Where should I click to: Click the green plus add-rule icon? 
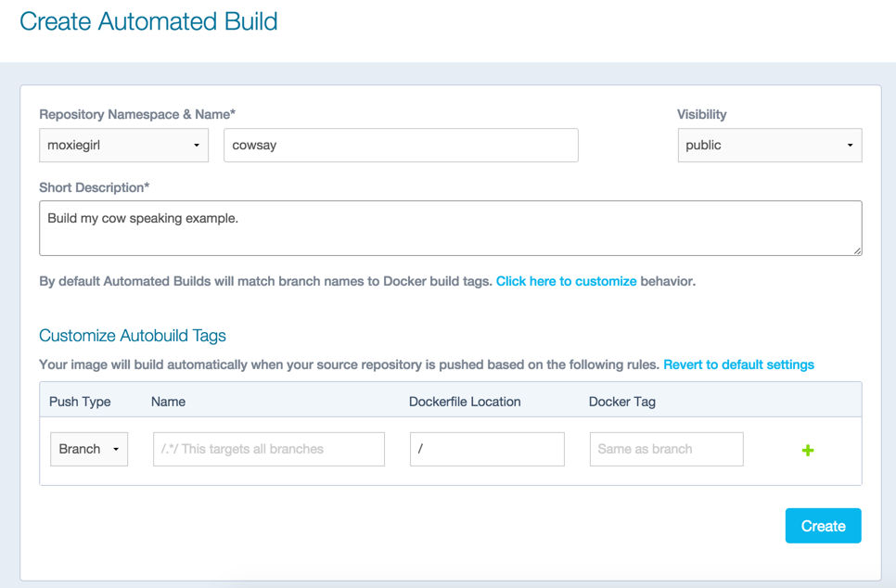pos(807,450)
